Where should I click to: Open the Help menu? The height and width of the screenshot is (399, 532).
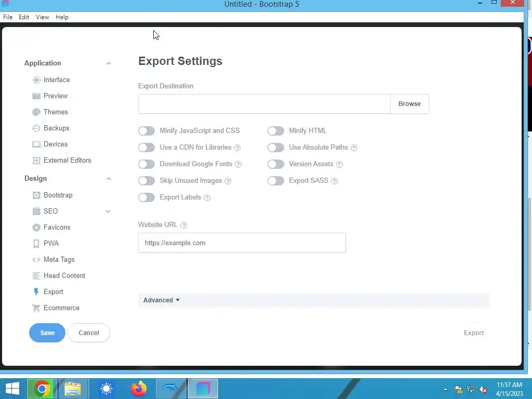(62, 17)
